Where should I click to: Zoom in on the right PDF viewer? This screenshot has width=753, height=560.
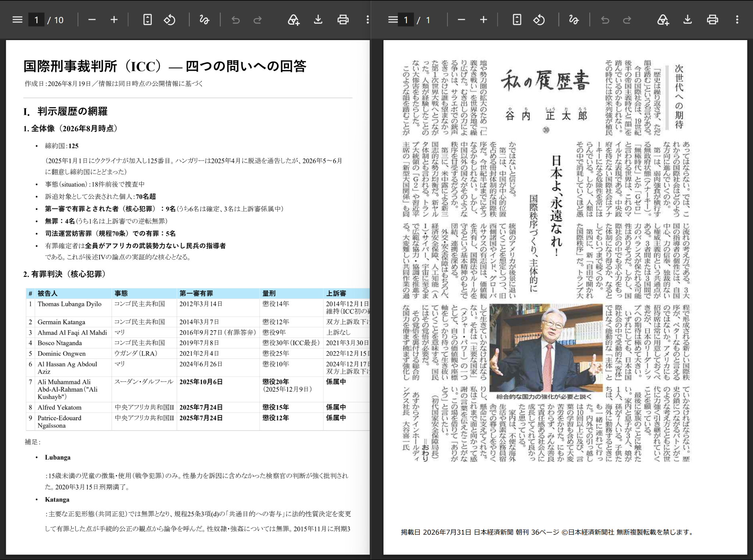[x=483, y=19]
